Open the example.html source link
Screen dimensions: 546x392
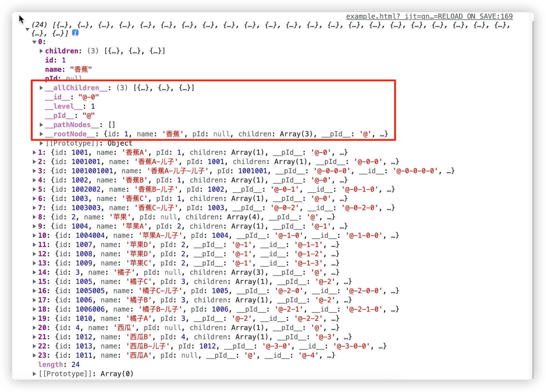click(x=429, y=16)
